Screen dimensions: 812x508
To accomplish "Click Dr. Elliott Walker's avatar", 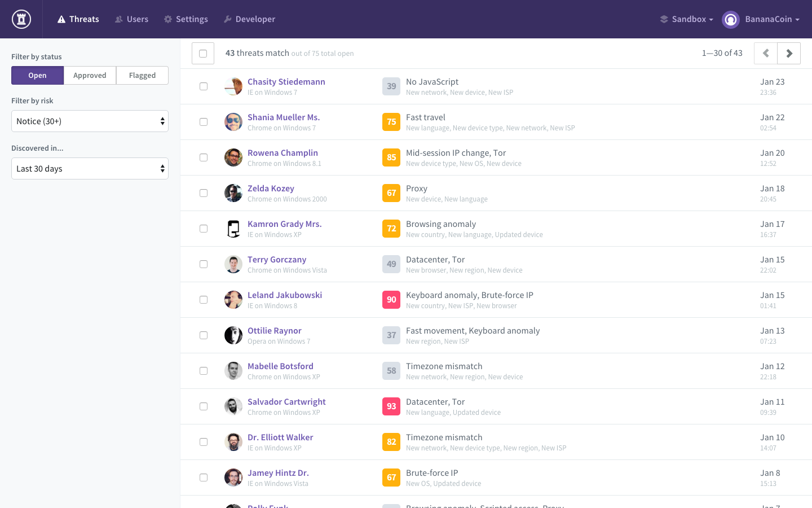I will pos(233,442).
